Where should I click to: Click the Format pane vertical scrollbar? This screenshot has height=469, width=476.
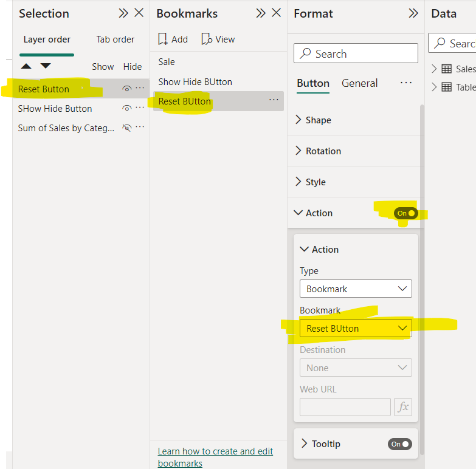422,279
